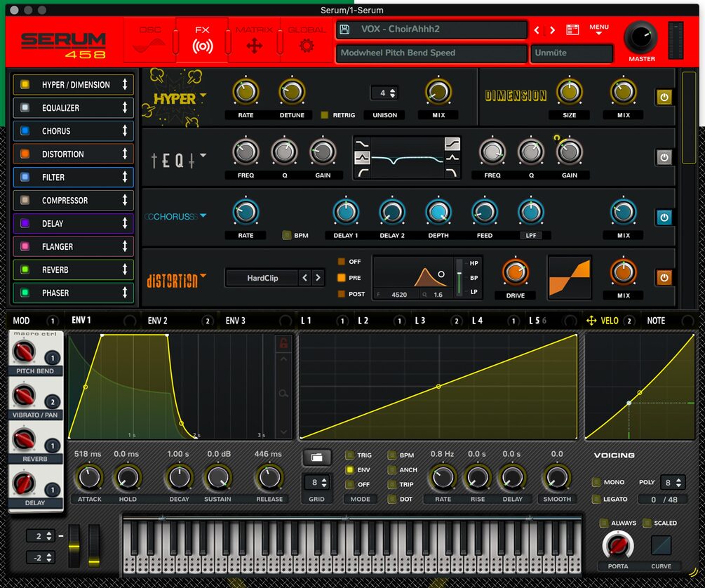Go to next preset with right arrow
This screenshot has height=588, width=705.
[x=553, y=30]
